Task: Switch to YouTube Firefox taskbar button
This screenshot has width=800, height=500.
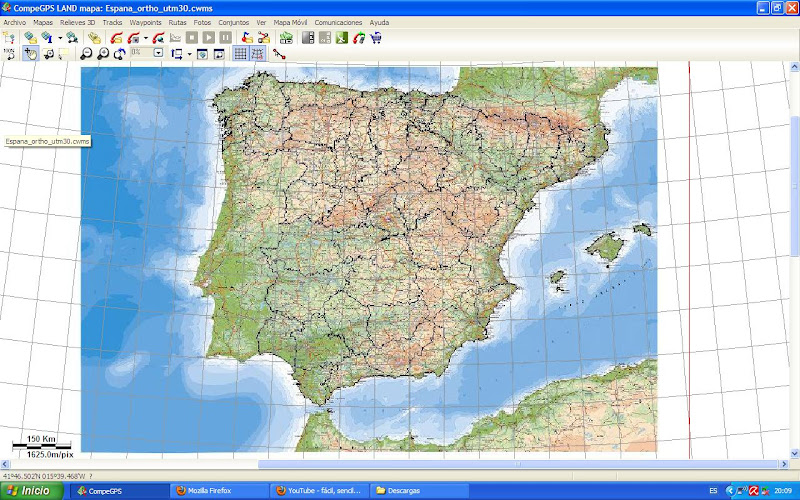Action: pyautogui.click(x=319, y=491)
